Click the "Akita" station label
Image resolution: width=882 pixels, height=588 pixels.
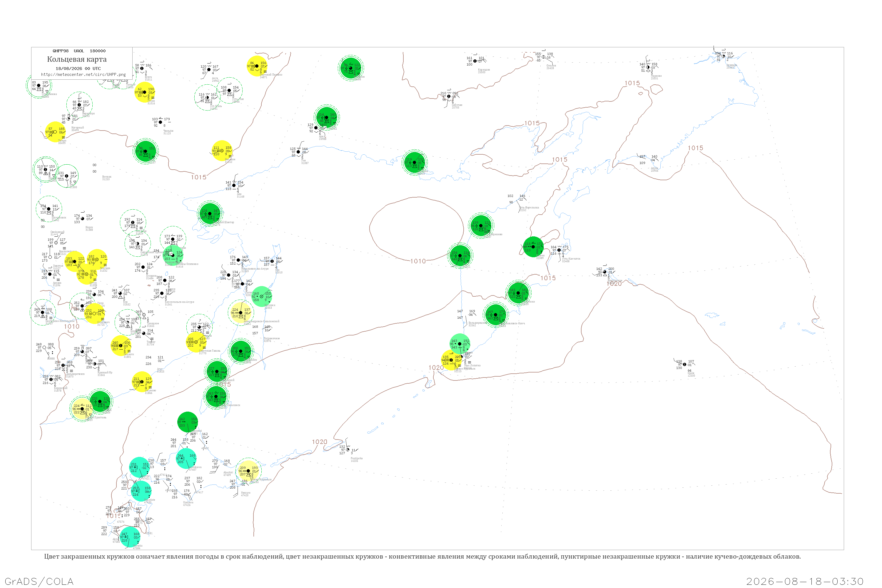[116, 539]
